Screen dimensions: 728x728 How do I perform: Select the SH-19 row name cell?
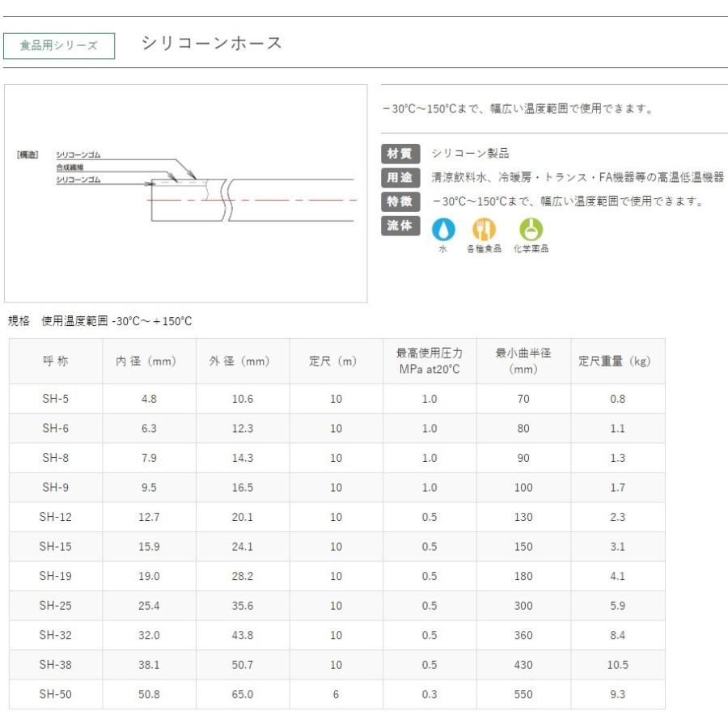(56, 576)
